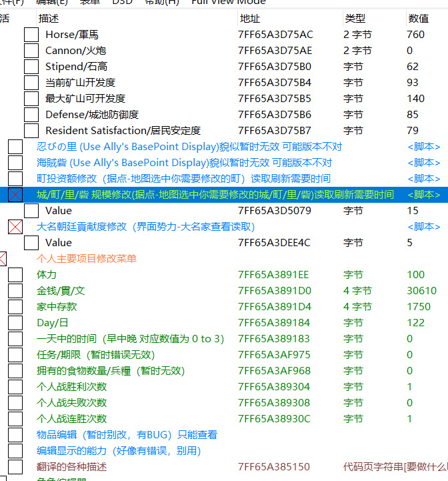Toggle the 个人战失败次数 checkbox
Screen dimensions: 448x481
15,403
